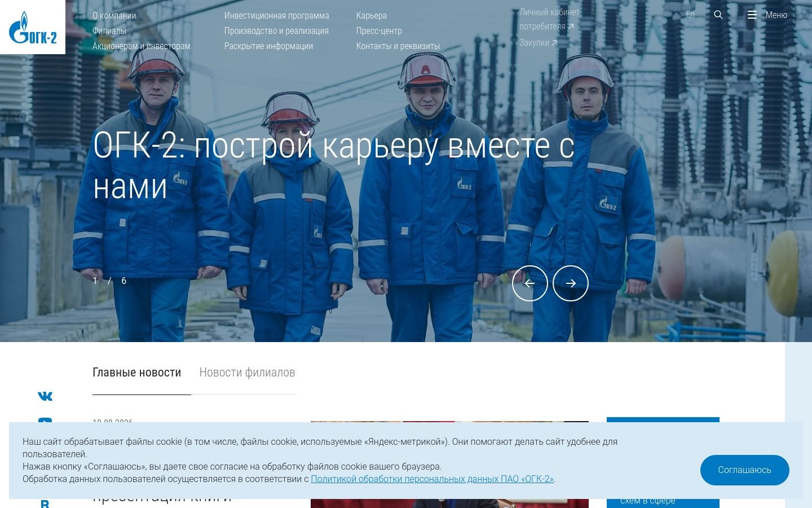Go to previous slide arrow
Viewport: 812px width, 508px height.
pyautogui.click(x=529, y=283)
